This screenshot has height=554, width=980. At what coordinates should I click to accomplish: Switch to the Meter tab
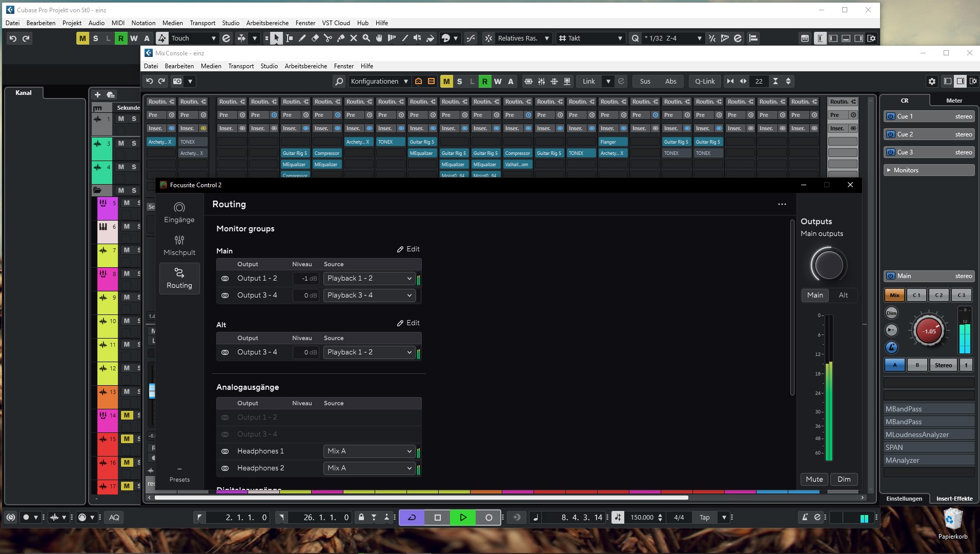(954, 101)
